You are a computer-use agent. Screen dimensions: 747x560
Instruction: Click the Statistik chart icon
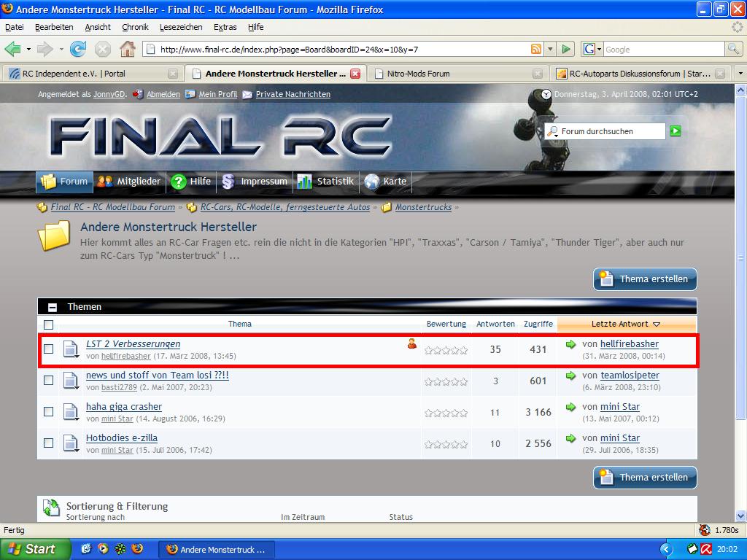pos(304,182)
